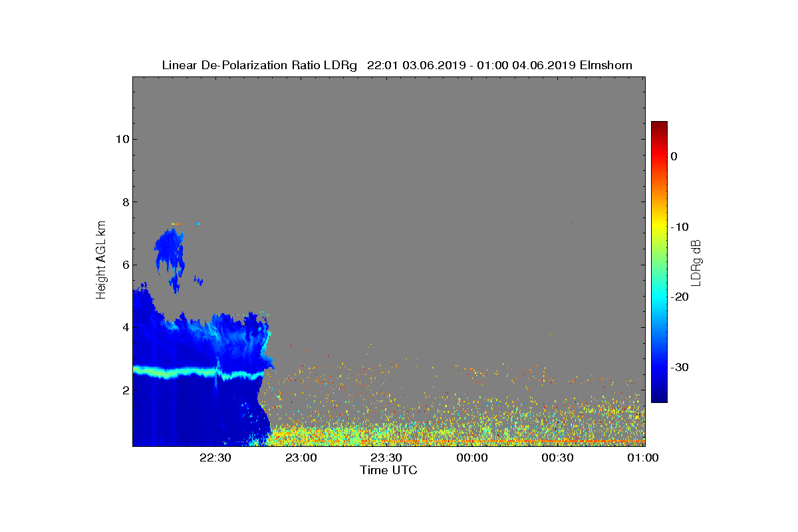Click the dark blue bottom of the colorbar
The height and width of the screenshot is (532, 798).
[659, 397]
